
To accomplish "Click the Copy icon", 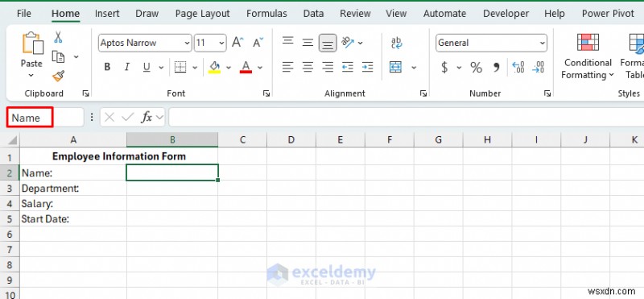I will [58, 56].
